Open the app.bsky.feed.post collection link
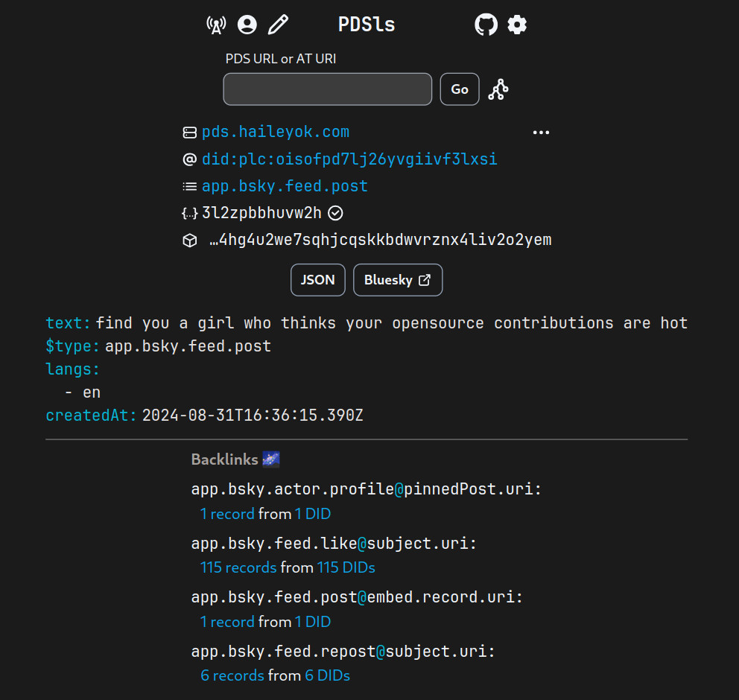This screenshot has height=700, width=739. [x=285, y=186]
